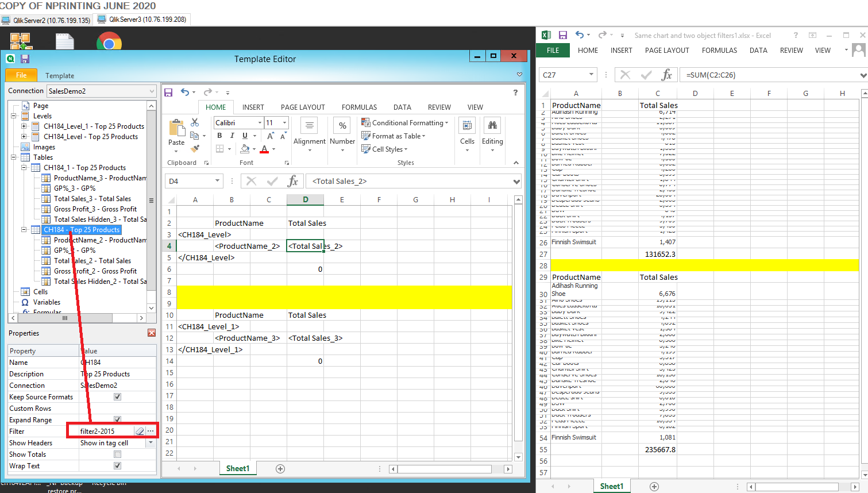Click the Cut scissors icon
868x493 pixels.
pos(195,122)
